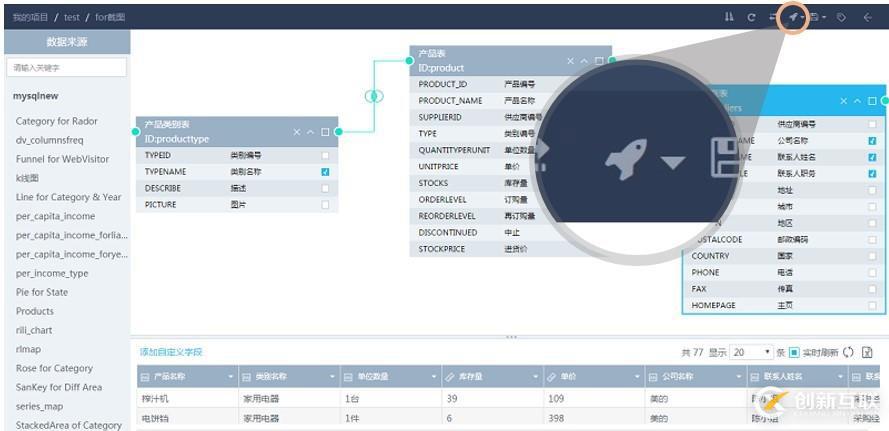Check the TYPEID field checkbox
The height and width of the screenshot is (431, 889).
coord(325,155)
